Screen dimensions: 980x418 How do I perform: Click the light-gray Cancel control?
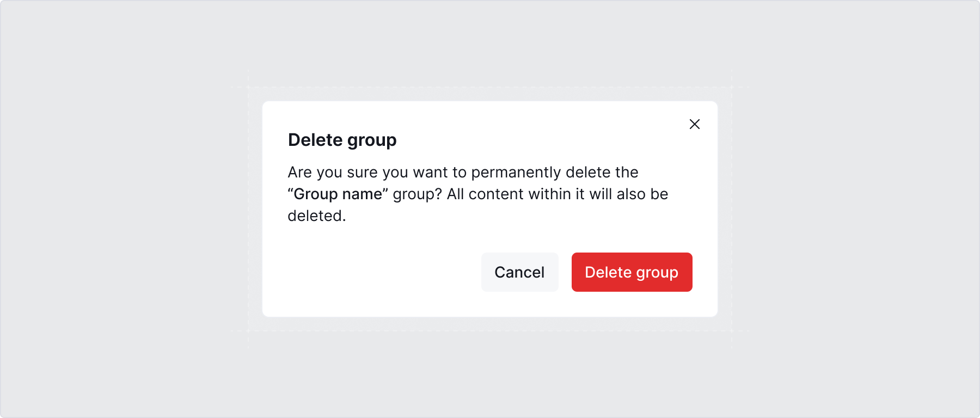coord(519,272)
